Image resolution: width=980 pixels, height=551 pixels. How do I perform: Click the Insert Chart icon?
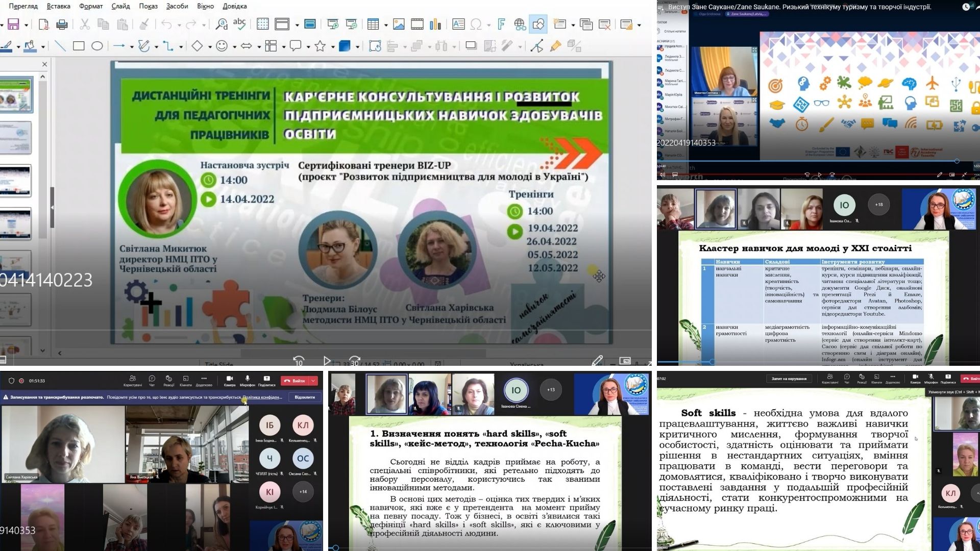pos(434,23)
